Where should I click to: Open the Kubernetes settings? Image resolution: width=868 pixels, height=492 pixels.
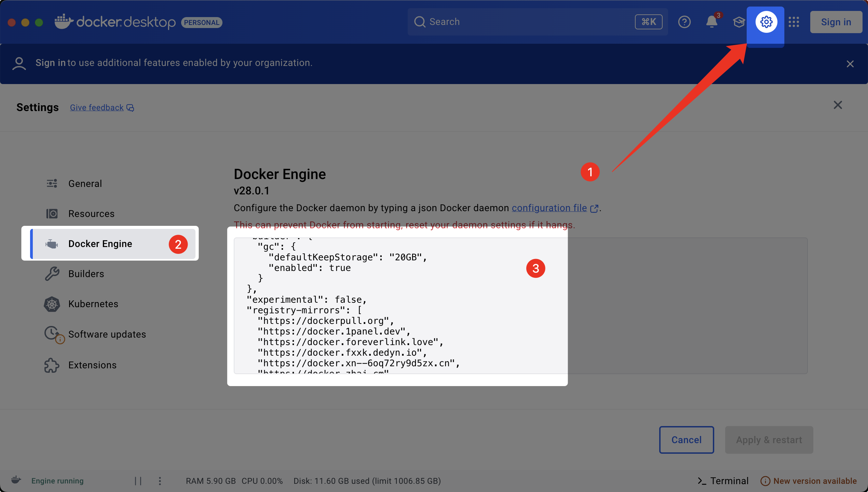93,304
